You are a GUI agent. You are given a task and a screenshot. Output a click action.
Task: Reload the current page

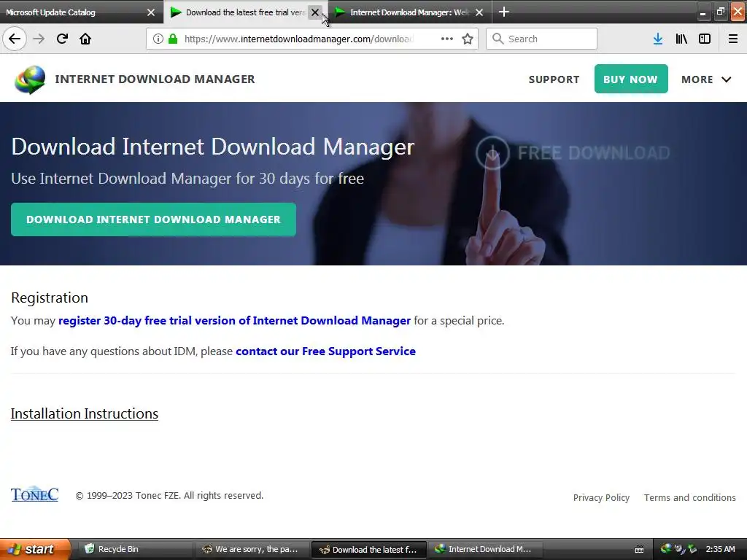pos(62,39)
